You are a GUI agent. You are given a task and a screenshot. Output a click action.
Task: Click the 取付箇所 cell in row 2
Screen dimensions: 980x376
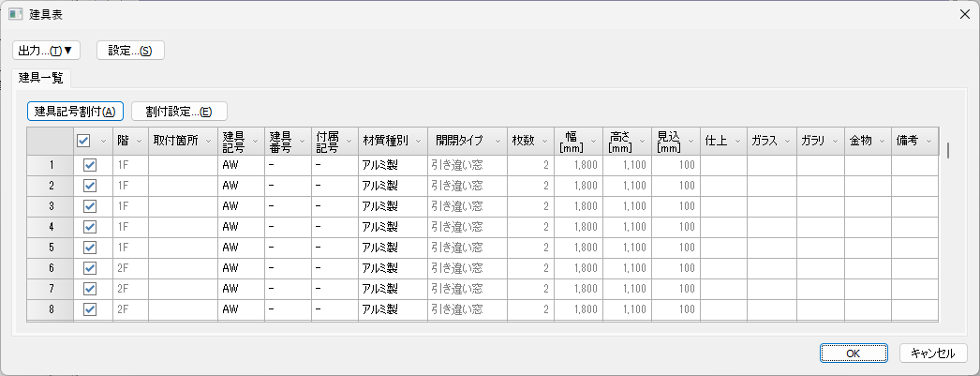click(183, 185)
